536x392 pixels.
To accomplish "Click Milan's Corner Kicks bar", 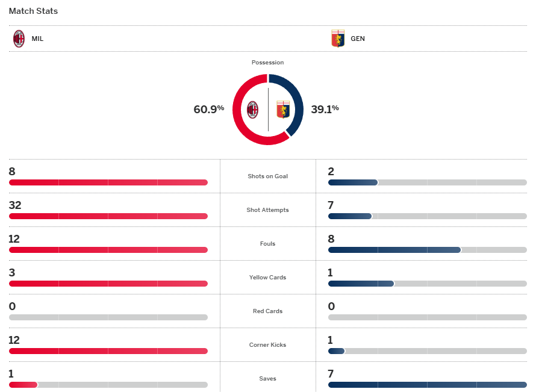I will [x=108, y=351].
